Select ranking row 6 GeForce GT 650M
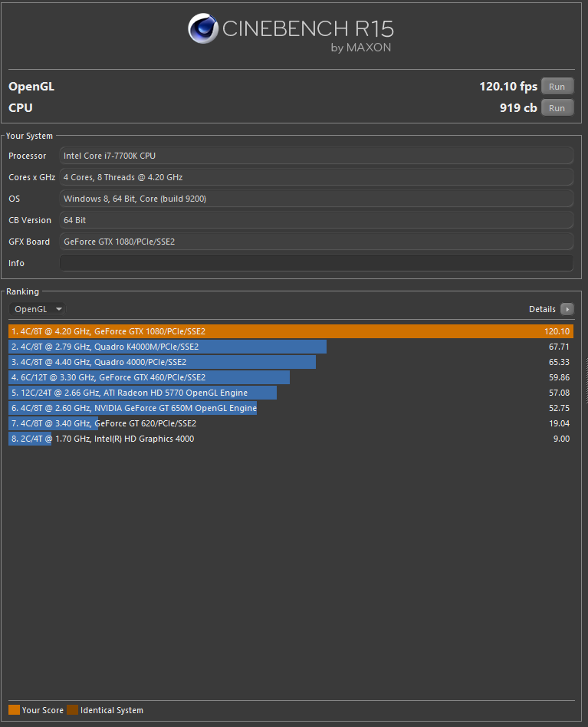This screenshot has height=727, width=588. pos(291,407)
